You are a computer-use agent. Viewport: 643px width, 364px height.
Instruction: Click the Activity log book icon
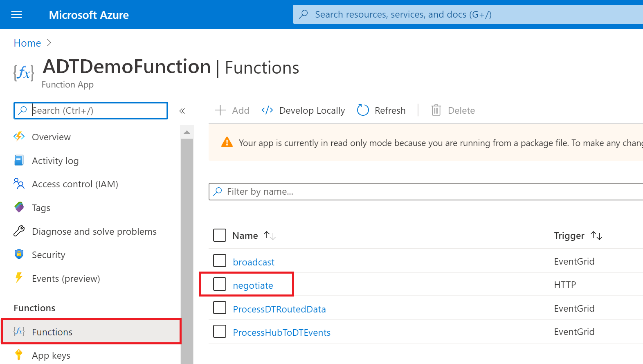pos(19,160)
